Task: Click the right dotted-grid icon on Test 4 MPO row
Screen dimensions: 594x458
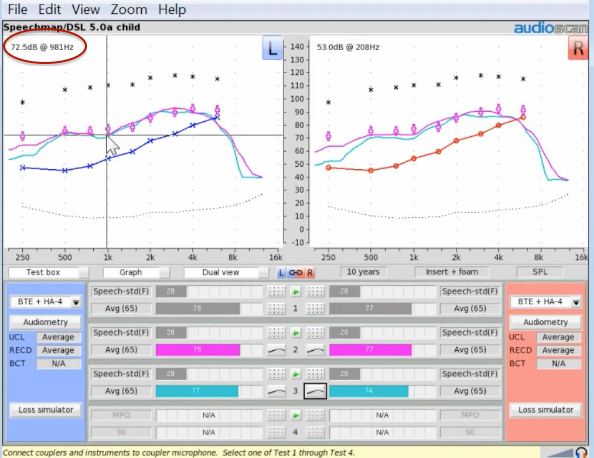Action: pos(315,415)
